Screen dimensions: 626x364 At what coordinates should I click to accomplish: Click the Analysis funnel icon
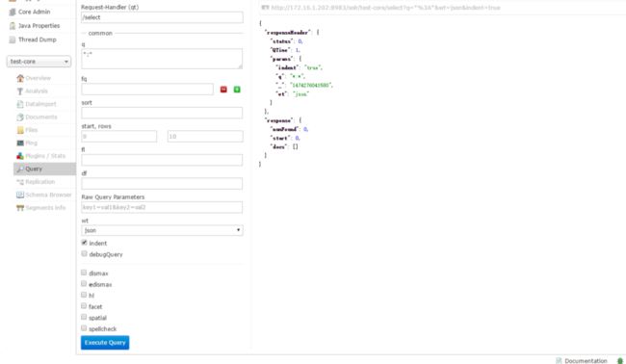pos(20,91)
